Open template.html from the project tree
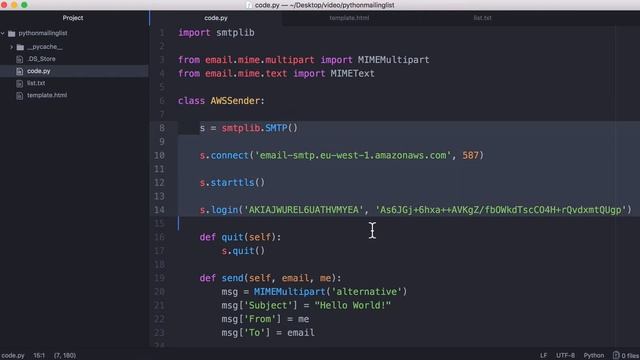Screen dimensions: 640x360 47,95
